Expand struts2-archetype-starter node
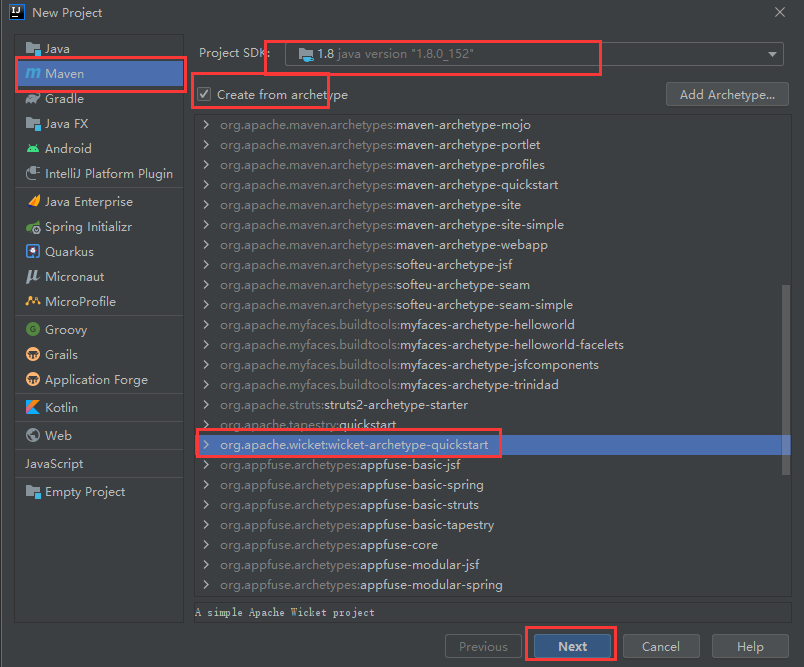The width and height of the screenshot is (804, 667). click(x=206, y=405)
